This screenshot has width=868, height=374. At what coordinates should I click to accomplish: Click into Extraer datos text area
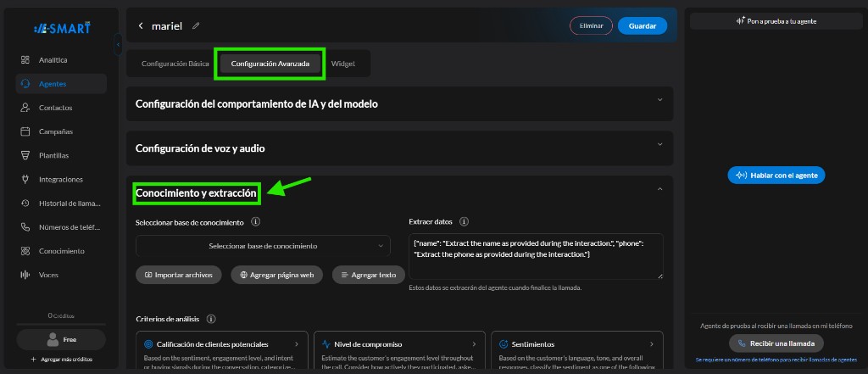click(x=536, y=256)
